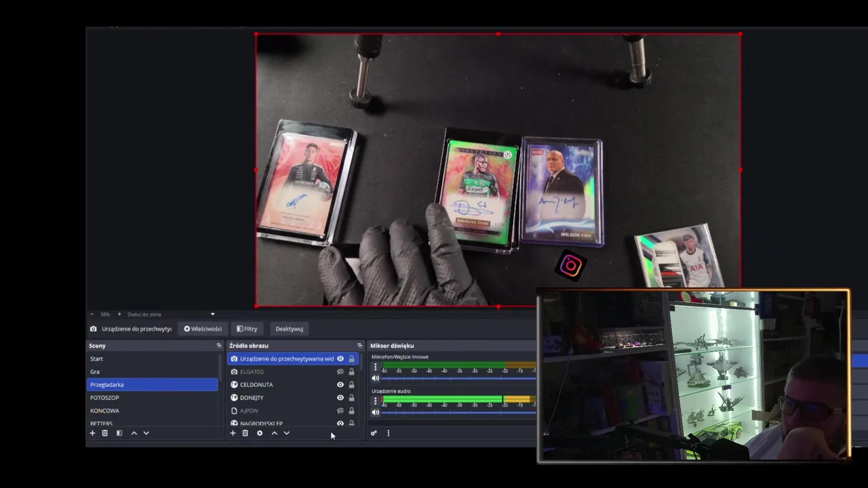Image resolution: width=868 pixels, height=488 pixels.
Task: Open audio mixer menu dots at mixer bottom
Action: (x=388, y=433)
